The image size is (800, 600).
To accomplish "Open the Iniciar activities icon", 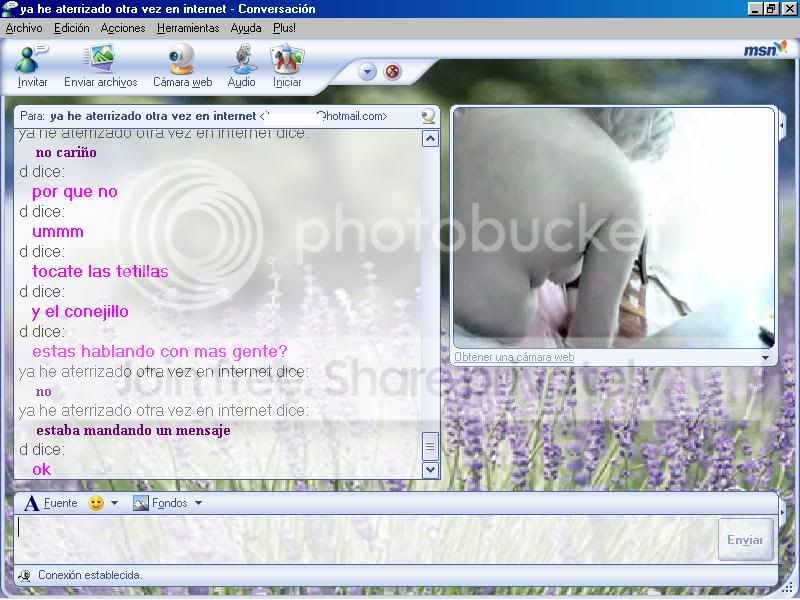I will (287, 59).
